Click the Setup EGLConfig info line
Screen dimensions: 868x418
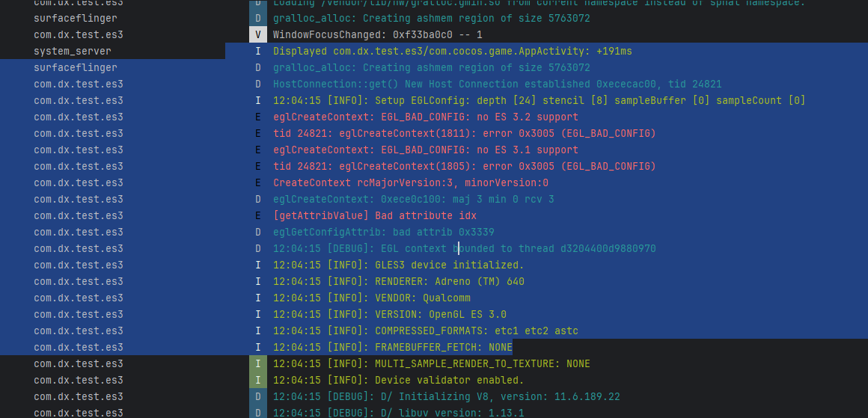click(x=539, y=101)
